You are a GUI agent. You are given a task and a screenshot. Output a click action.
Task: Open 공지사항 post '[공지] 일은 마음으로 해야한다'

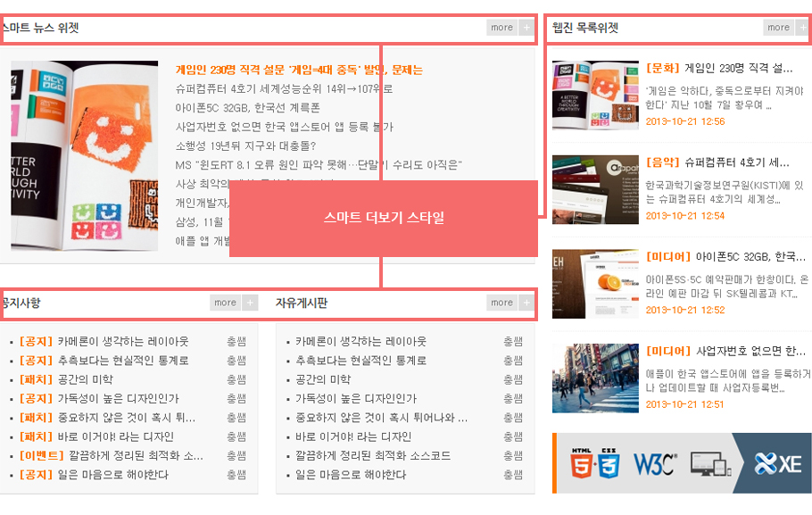[95, 475]
